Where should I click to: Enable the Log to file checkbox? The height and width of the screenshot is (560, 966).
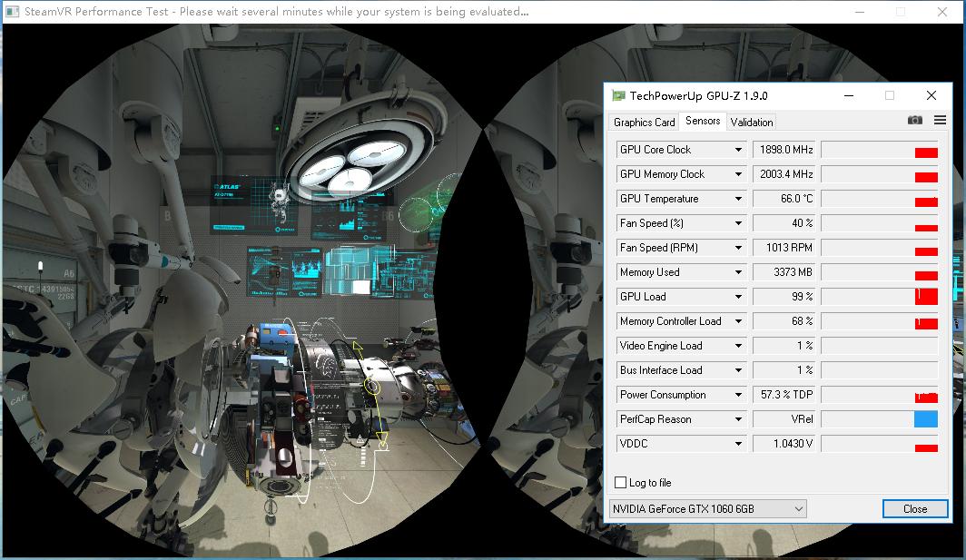tap(621, 483)
